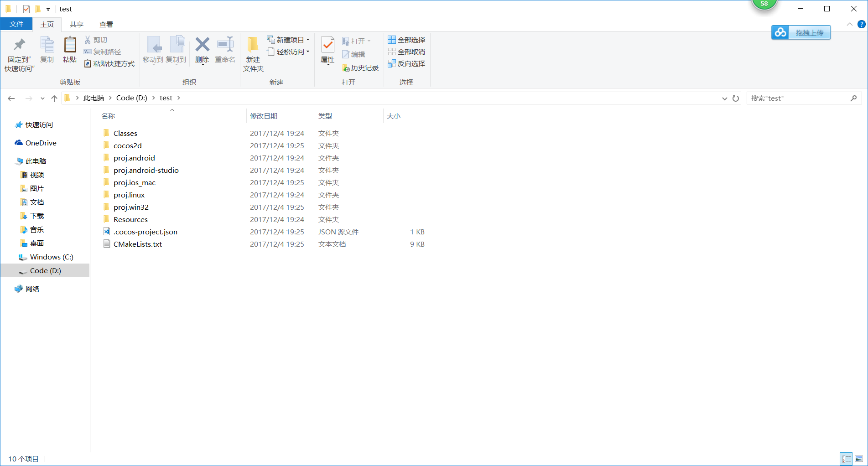Click the magnifier search icon
Image resolution: width=868 pixels, height=466 pixels.
[x=853, y=98]
